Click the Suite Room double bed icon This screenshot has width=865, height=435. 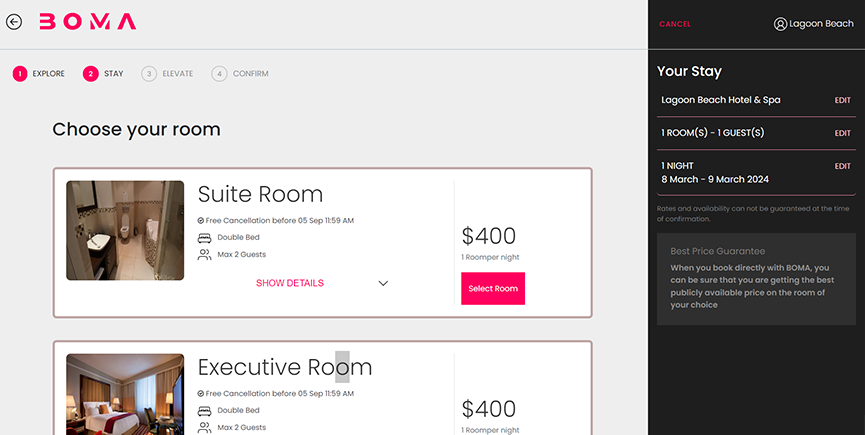click(x=204, y=238)
